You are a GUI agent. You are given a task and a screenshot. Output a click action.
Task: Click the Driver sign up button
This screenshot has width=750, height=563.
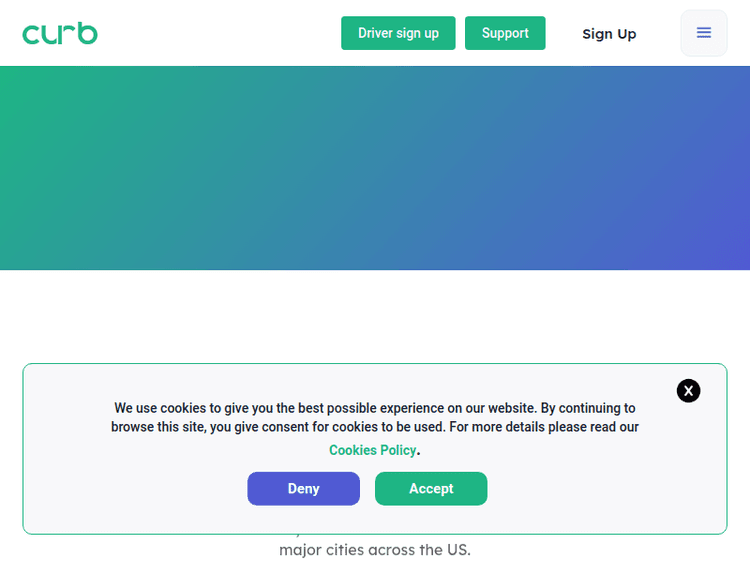click(x=398, y=33)
